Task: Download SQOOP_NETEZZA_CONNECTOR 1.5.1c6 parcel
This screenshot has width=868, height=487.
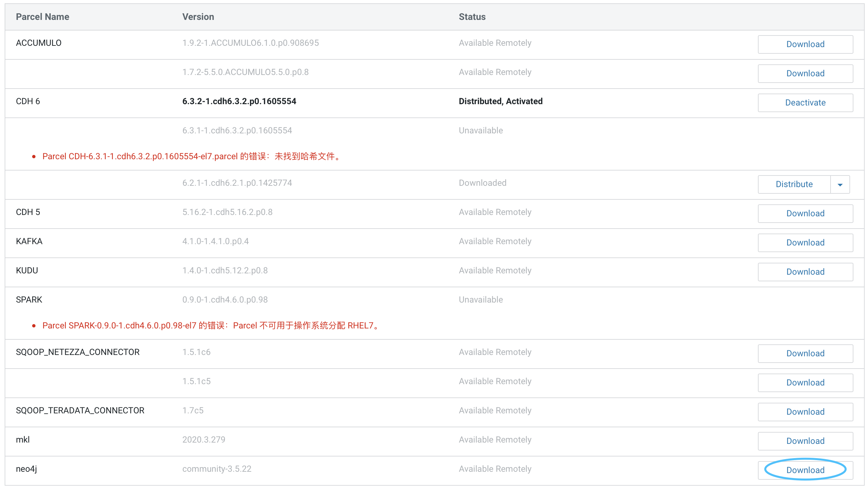Action: [805, 353]
